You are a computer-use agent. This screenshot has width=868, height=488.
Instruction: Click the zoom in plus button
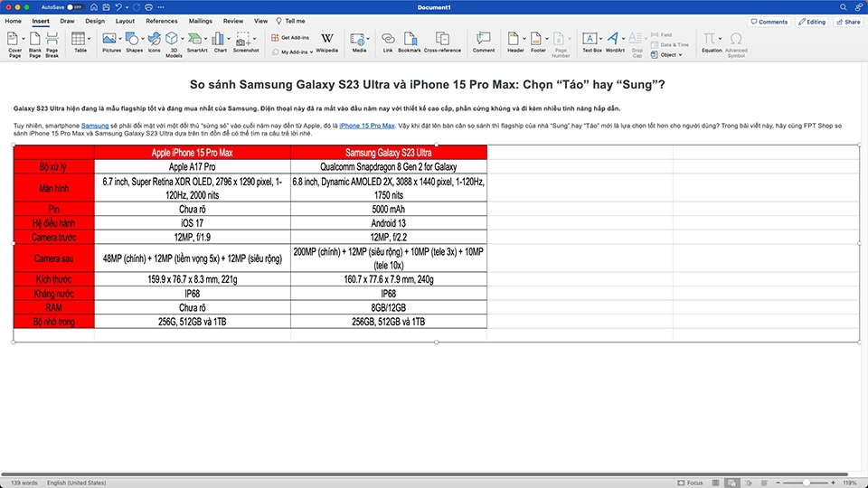pos(833,483)
